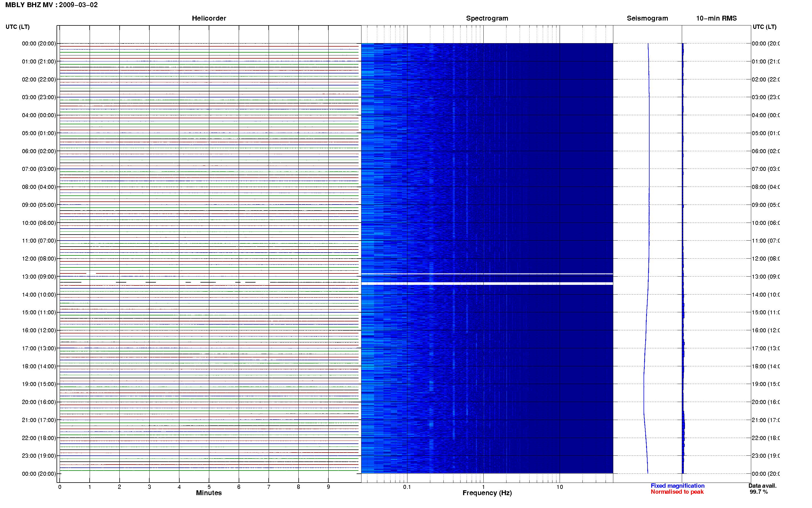Click the left 11:00 (07:00) time label

[39, 241]
